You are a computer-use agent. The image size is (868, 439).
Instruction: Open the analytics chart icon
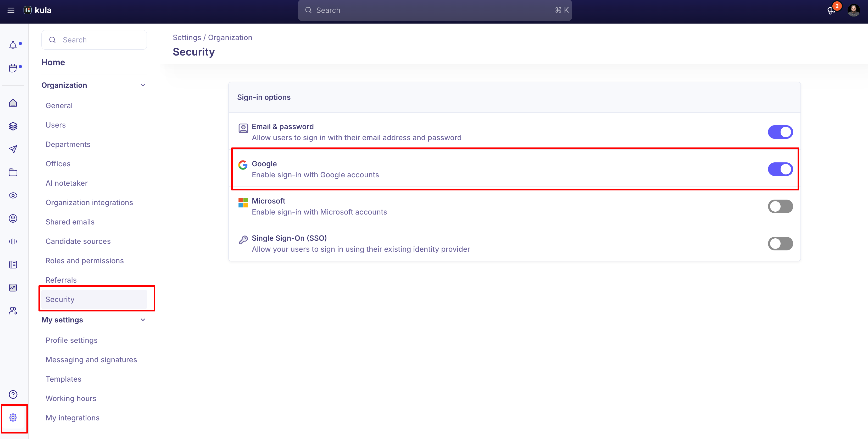pos(13,287)
